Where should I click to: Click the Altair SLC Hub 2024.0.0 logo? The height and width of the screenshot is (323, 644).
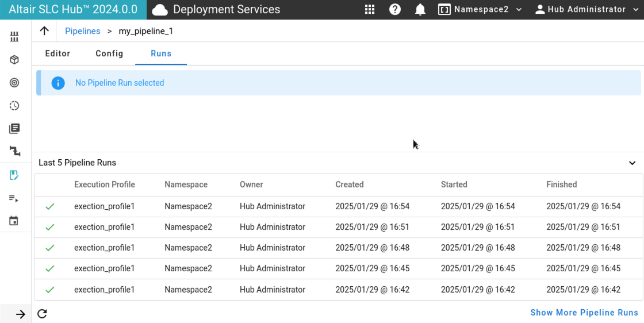coord(73,9)
